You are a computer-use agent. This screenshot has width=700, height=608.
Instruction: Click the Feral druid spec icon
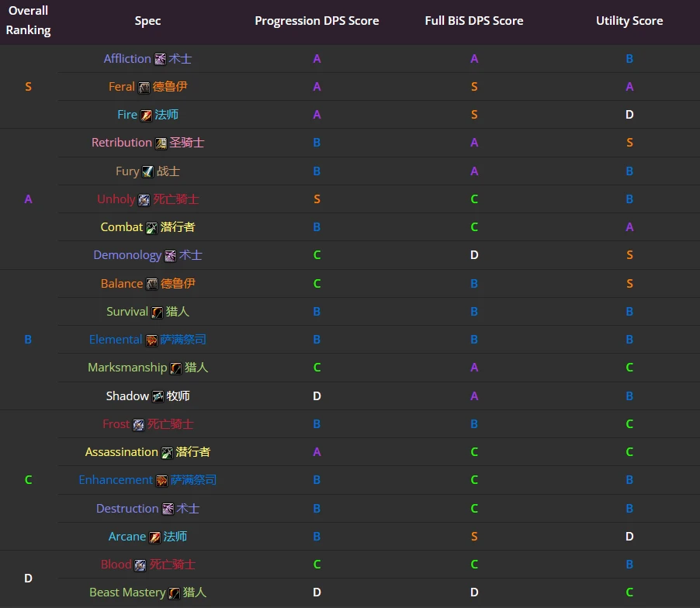(144, 88)
